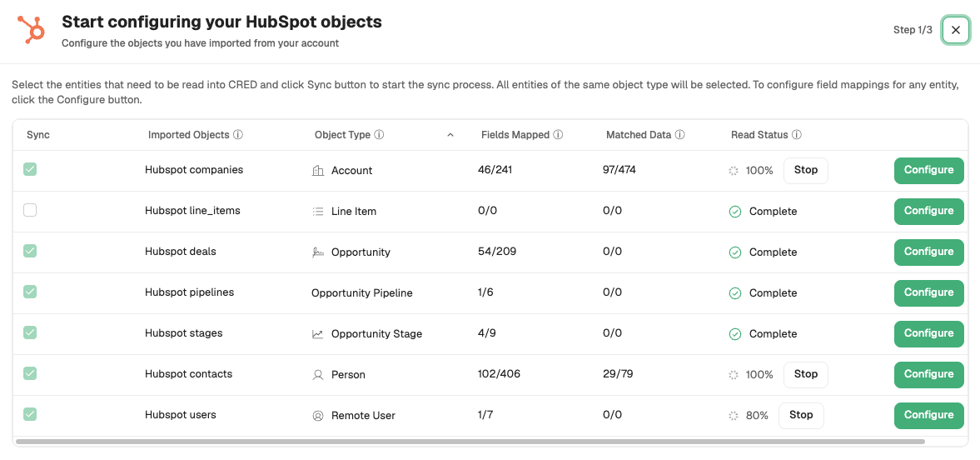Screen dimensions: 980x460
Task: Close the HubSpot configuration dialog
Action: (956, 30)
